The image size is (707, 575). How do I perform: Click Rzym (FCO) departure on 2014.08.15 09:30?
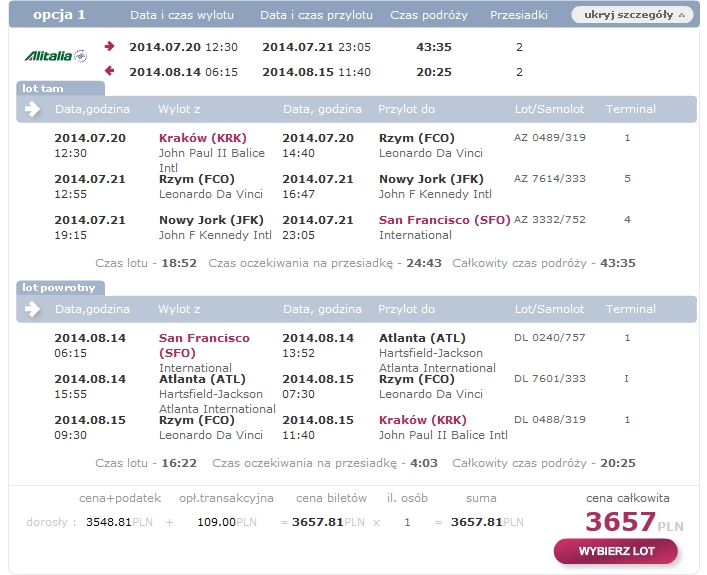[x=197, y=420]
